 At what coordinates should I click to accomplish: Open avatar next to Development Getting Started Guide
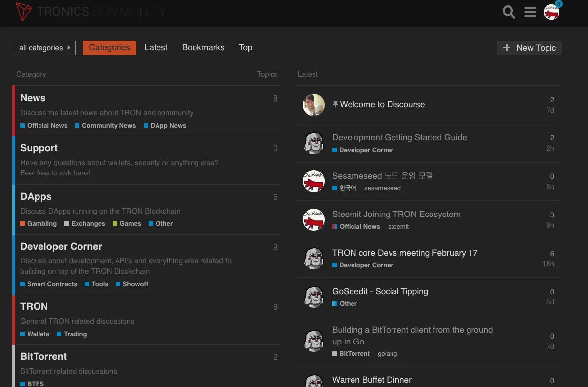[314, 143]
